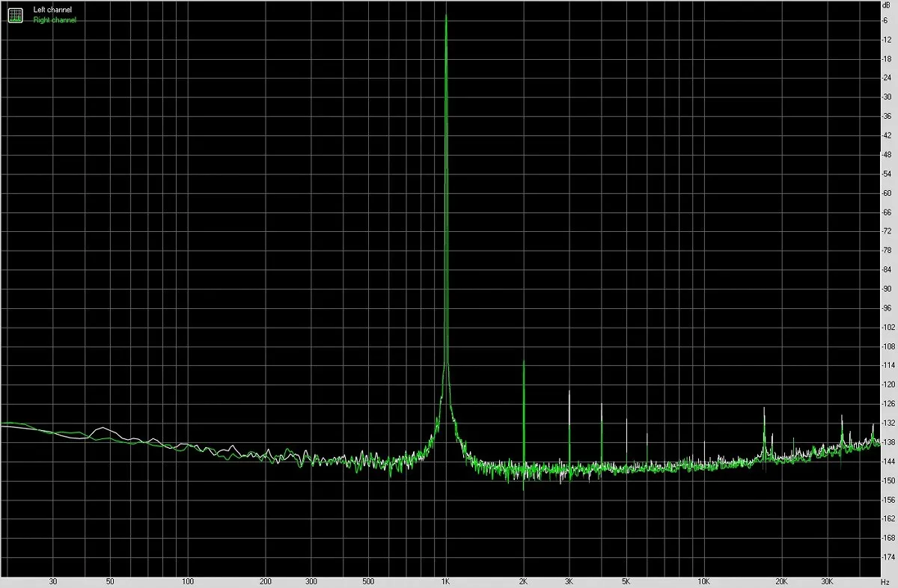The image size is (898, 588).
Task: Click the 20K frequency axis label
Action: point(782,581)
